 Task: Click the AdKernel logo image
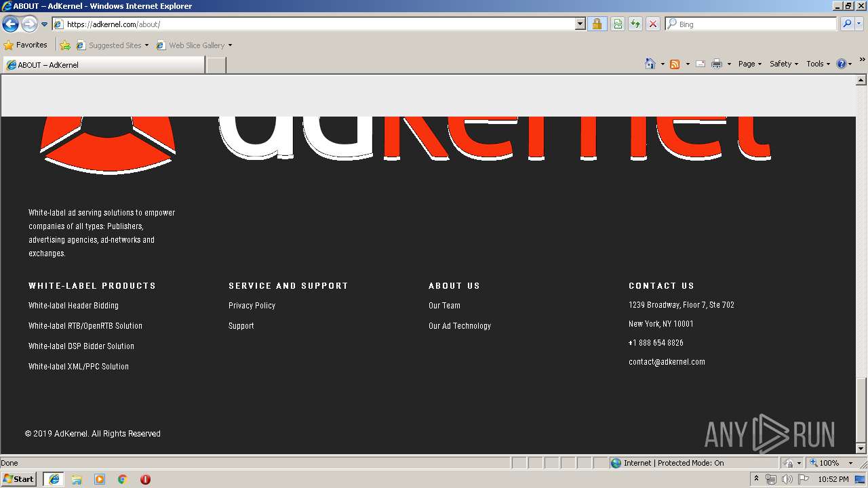405,145
